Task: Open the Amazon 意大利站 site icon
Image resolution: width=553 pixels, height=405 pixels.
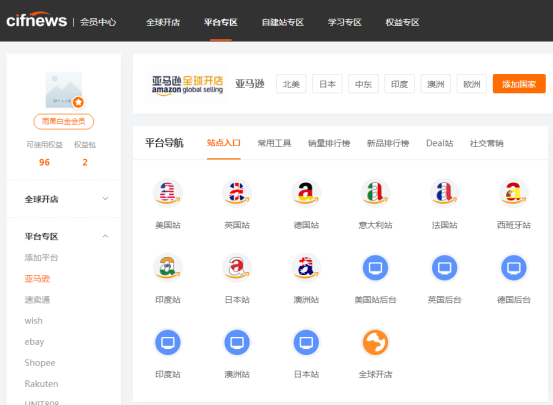Action: 375,193
